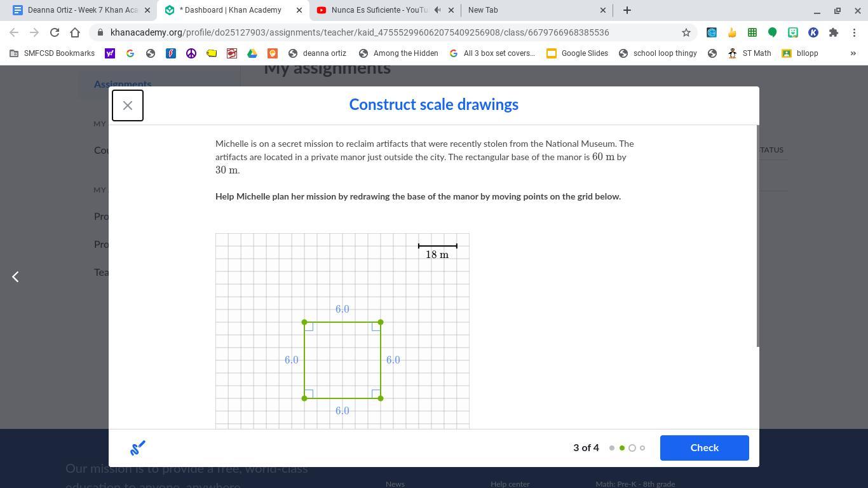Check the scale drawing answer

tap(705, 448)
